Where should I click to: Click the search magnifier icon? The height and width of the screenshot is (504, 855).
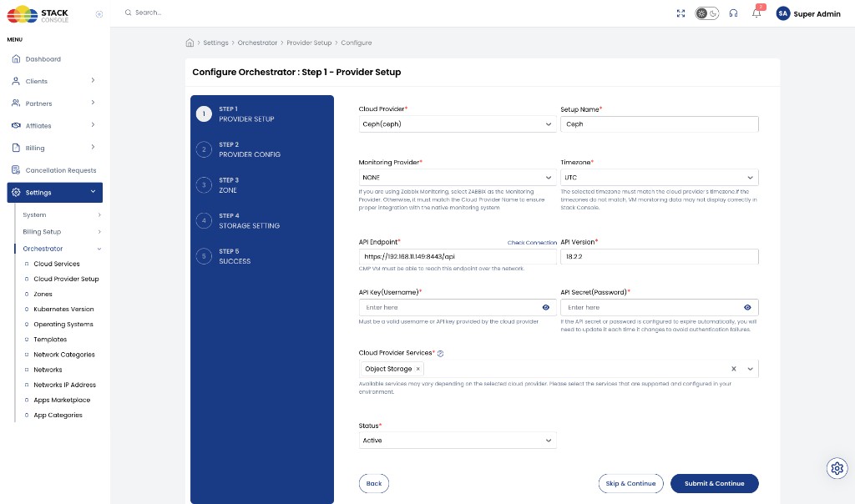pos(128,13)
